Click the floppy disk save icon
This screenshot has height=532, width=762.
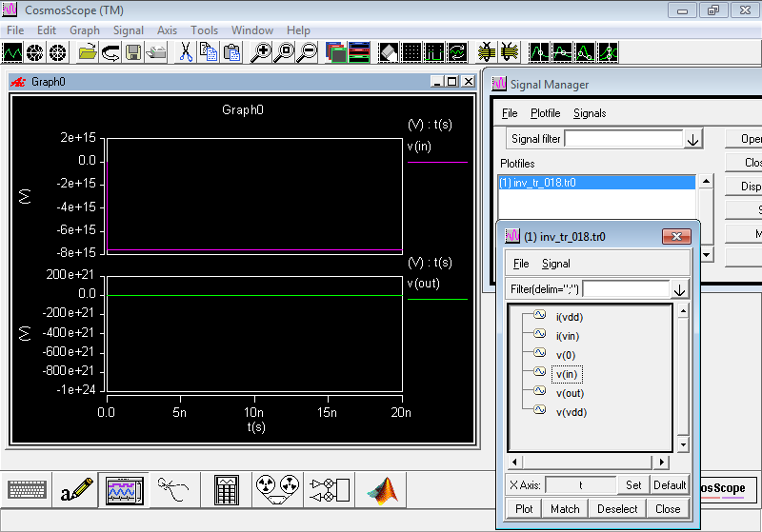133,52
